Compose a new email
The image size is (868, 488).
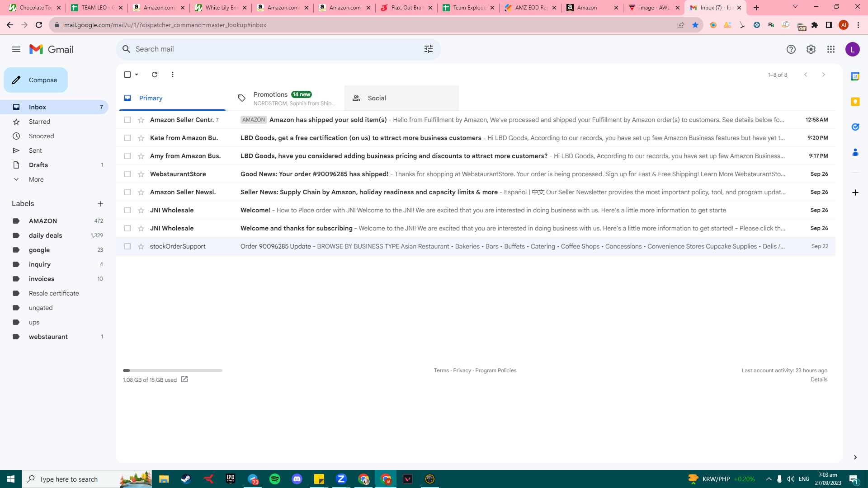(x=36, y=80)
